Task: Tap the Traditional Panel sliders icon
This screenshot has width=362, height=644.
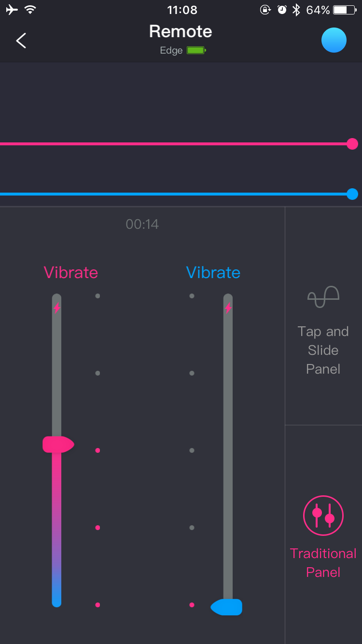Action: click(323, 516)
